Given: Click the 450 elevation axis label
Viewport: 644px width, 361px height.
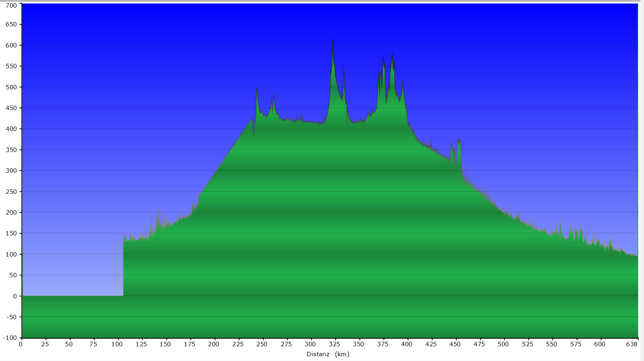Looking at the screenshot, I should click(11, 108).
